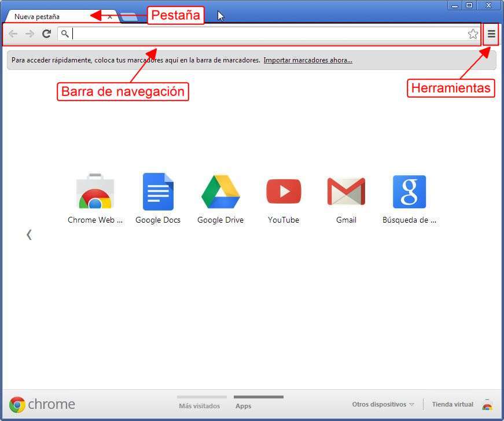Close the Chrome window
The image size is (504, 421).
[x=488, y=5]
